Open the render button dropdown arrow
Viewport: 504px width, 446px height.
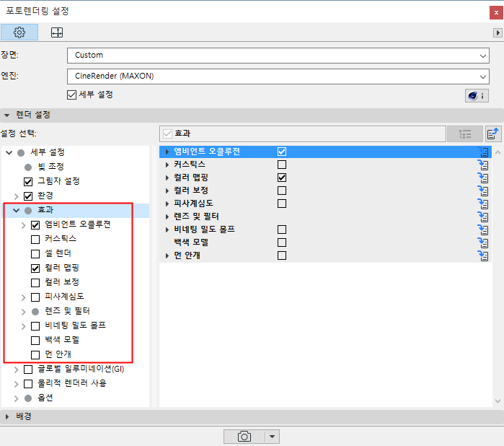pos(273,437)
